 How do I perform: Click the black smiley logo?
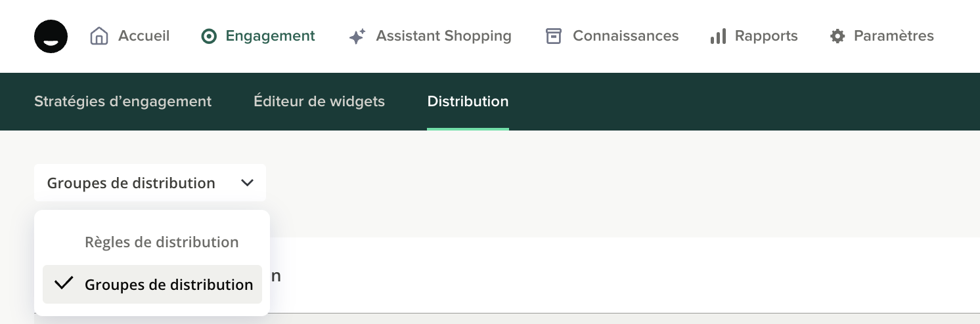pos(51,36)
